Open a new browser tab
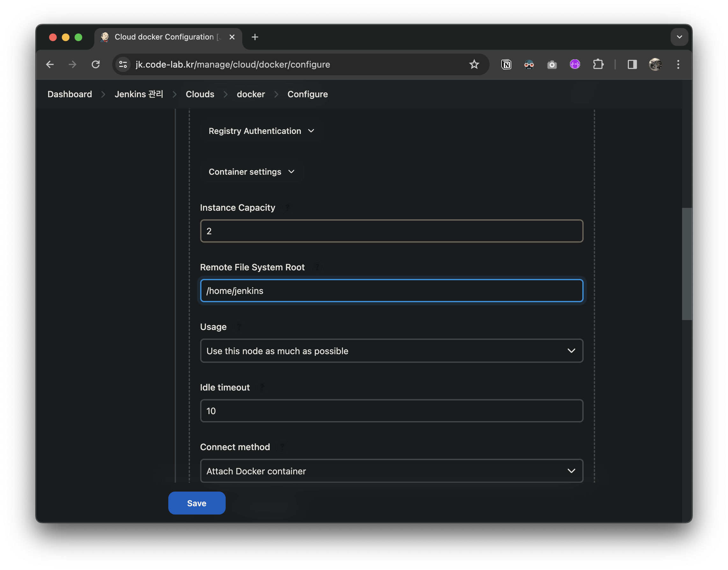The height and width of the screenshot is (570, 728). point(255,37)
